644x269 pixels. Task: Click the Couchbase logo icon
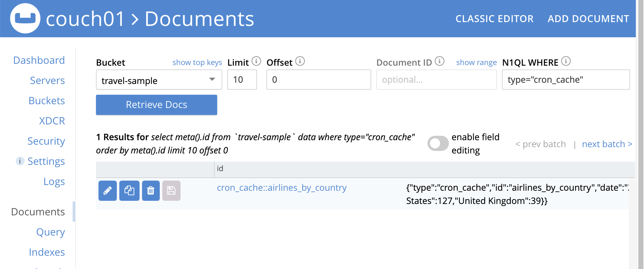tap(25, 18)
